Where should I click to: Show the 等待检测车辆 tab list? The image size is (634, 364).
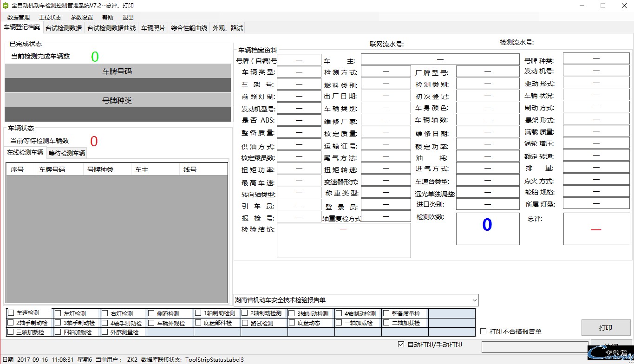click(67, 153)
